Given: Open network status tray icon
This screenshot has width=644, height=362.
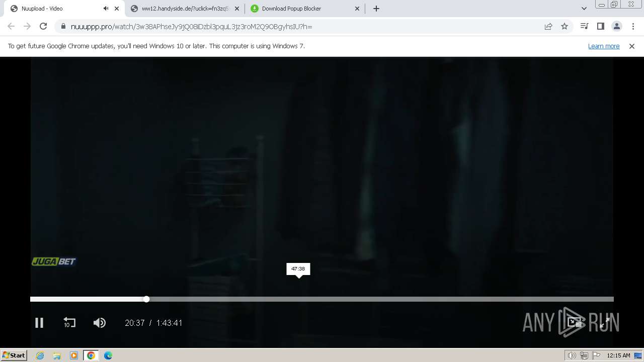Looking at the screenshot, I should [x=584, y=355].
